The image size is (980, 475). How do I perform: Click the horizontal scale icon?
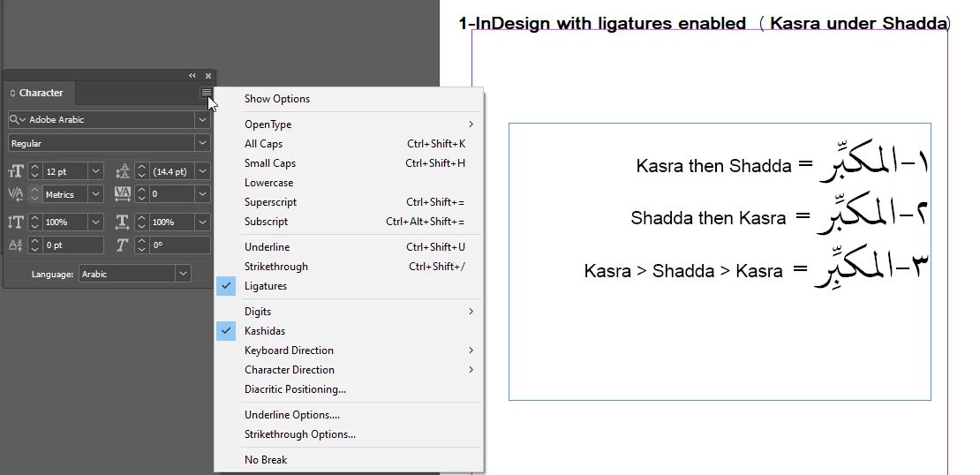point(123,222)
